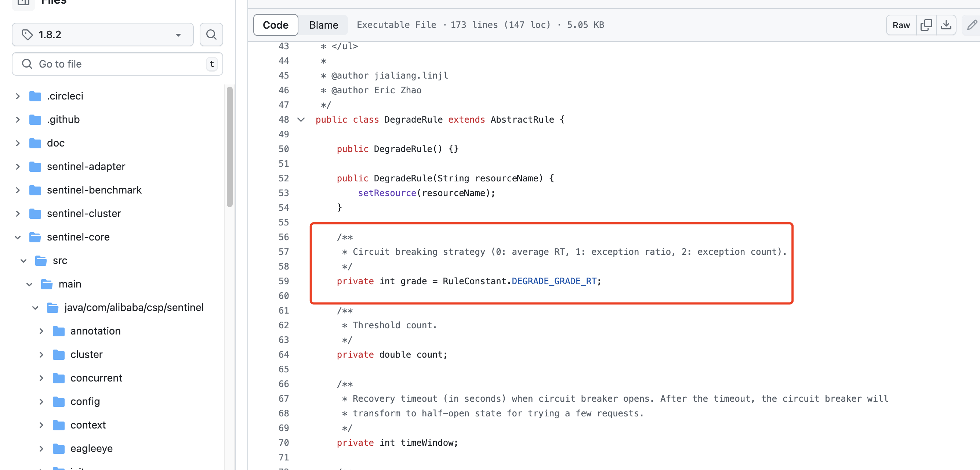Click the cluster folder icon
980x470 pixels.
pyautogui.click(x=59, y=355)
